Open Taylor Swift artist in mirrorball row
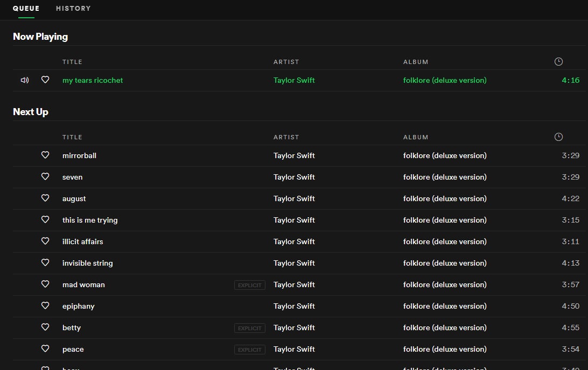 coord(294,155)
